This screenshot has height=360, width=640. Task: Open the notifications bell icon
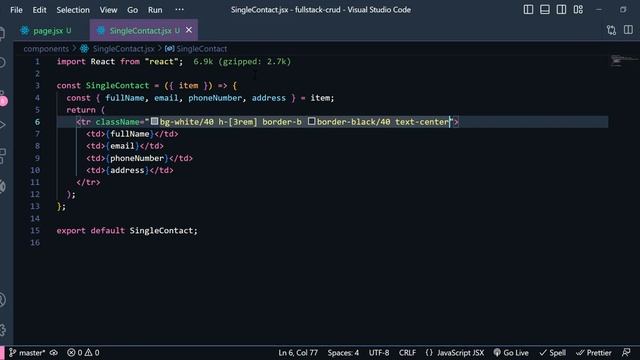[x=626, y=353]
